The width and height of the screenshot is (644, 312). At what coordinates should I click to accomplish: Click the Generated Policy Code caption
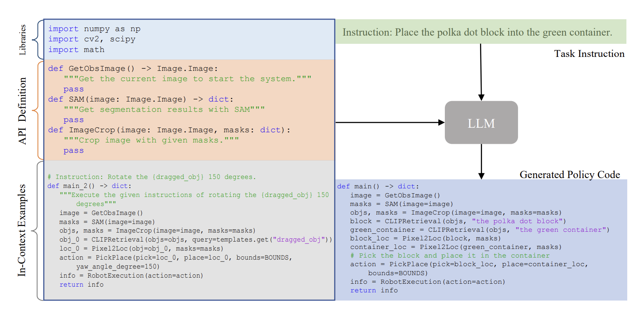pyautogui.click(x=570, y=174)
